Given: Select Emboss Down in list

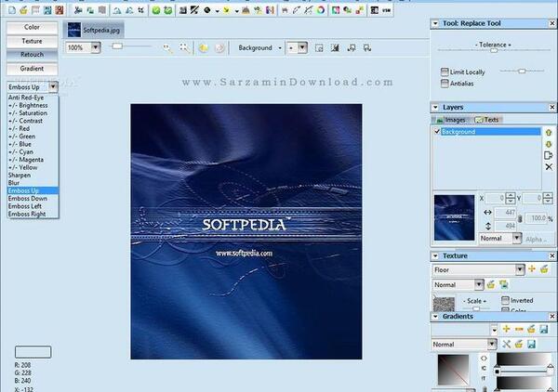Looking at the screenshot, I should pyautogui.click(x=33, y=198).
